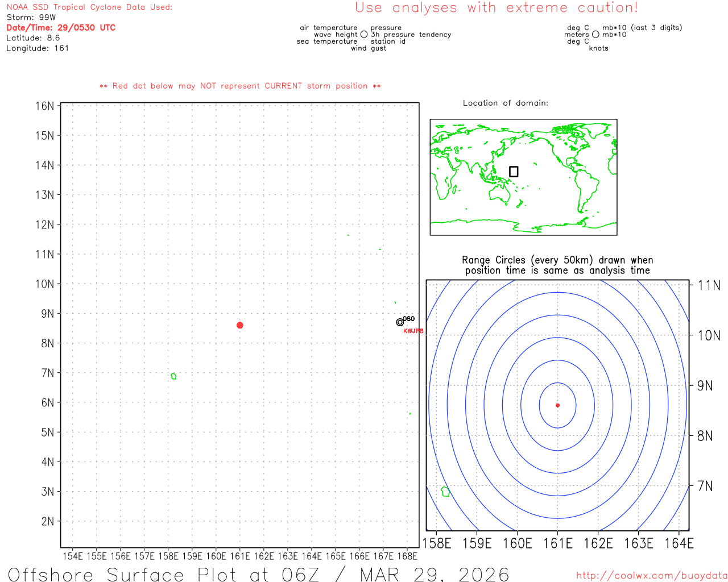Click the green island in range circles plot
Image resolution: width=728 pixels, height=582 pixels.
tap(445, 492)
